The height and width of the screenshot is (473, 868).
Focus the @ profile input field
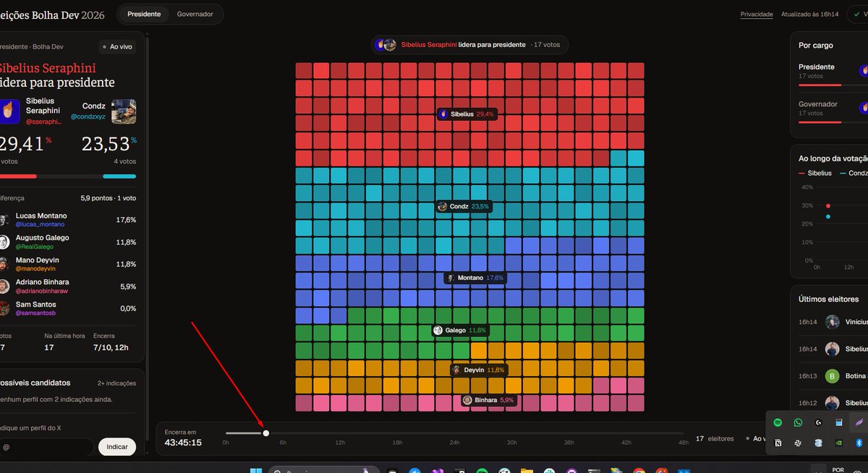(46, 447)
